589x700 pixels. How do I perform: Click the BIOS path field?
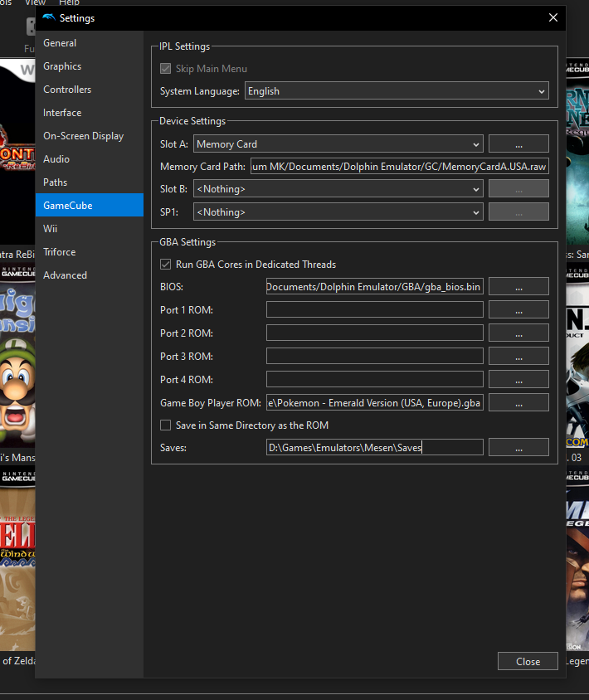(x=375, y=287)
